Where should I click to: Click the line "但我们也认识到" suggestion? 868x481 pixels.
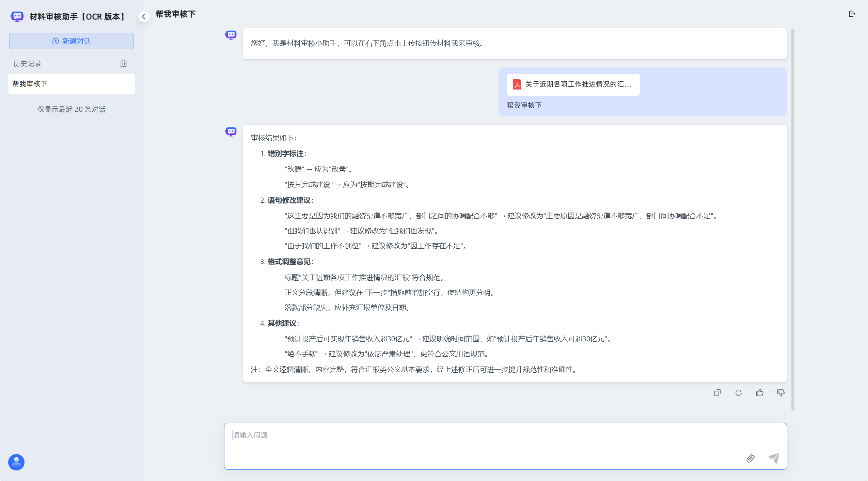click(x=361, y=231)
